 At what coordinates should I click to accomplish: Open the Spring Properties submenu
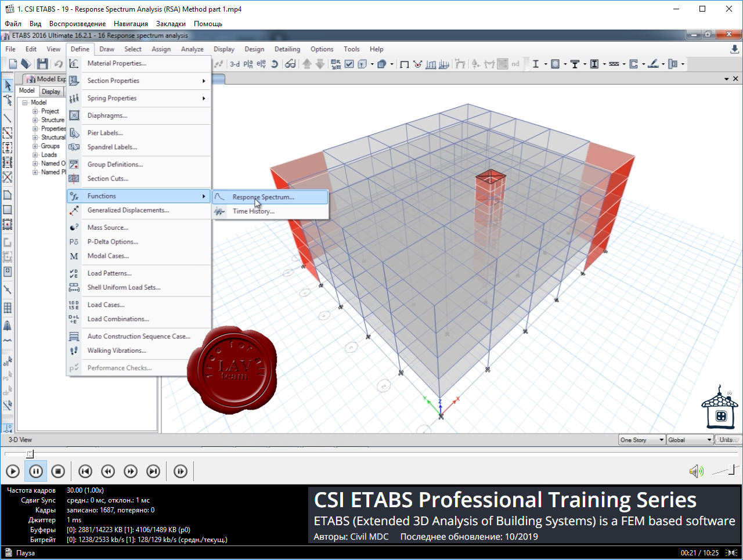(x=139, y=98)
